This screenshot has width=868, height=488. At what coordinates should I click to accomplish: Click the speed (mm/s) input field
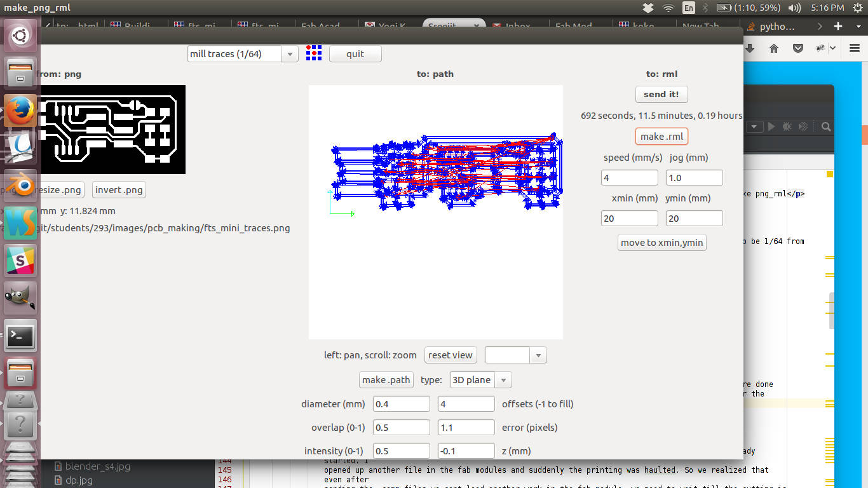point(630,178)
